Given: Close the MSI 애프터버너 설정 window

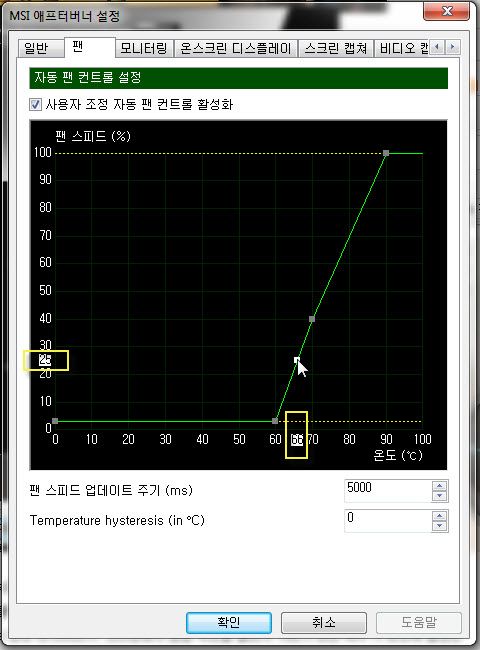Looking at the screenshot, I should click(446, 11).
